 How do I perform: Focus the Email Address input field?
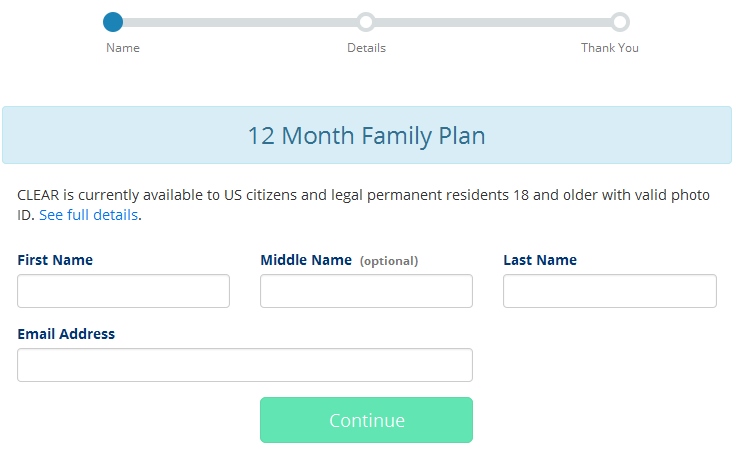point(245,365)
